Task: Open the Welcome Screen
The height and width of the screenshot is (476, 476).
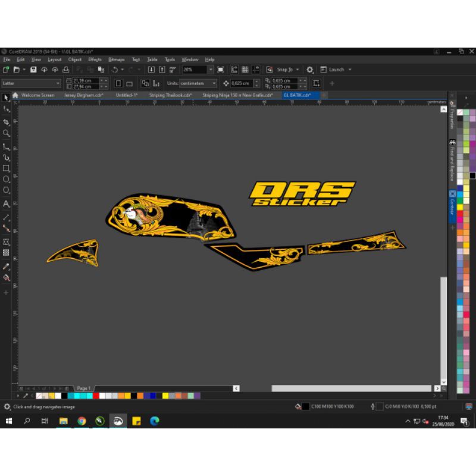Action: 39,95
